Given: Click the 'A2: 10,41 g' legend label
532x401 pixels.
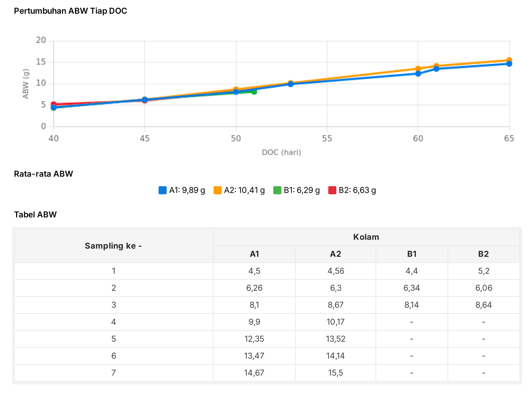Looking at the screenshot, I should pyautogui.click(x=244, y=190).
